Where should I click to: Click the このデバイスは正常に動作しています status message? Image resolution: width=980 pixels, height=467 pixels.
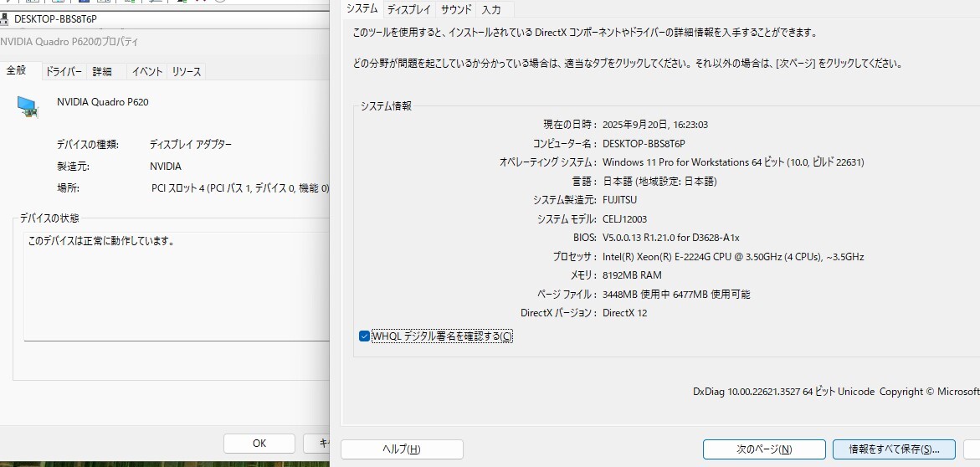100,241
